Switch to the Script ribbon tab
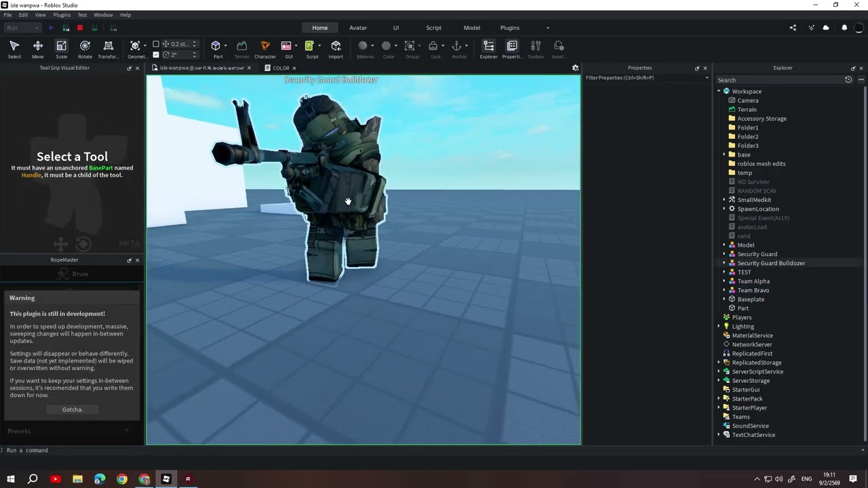The height and width of the screenshot is (488, 868). (434, 28)
